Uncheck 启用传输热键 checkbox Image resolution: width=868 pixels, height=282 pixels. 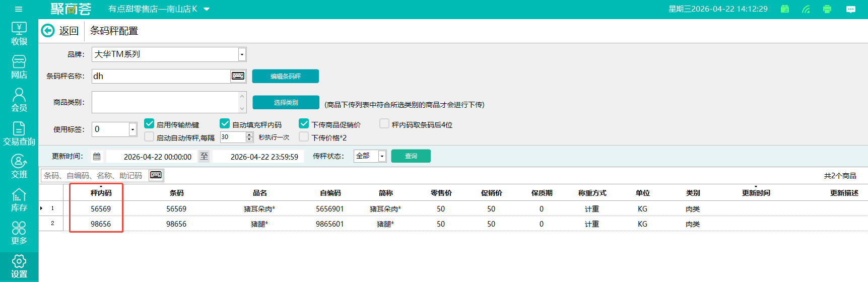point(149,124)
